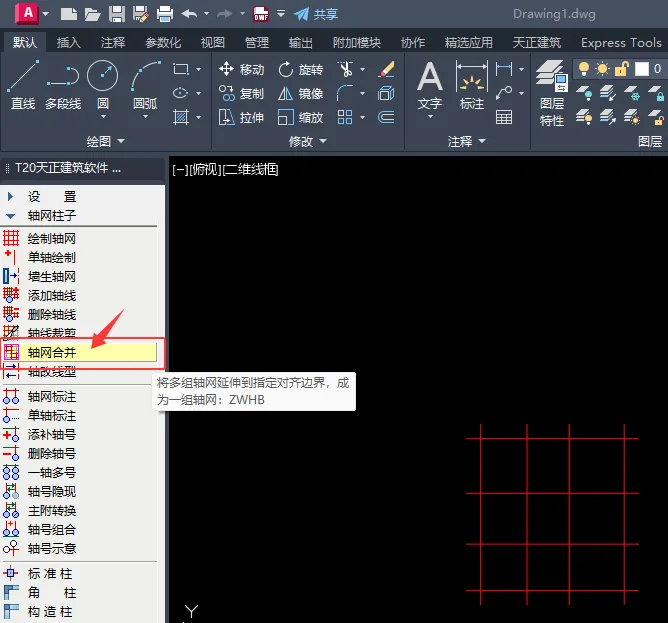Select the Circle (圆) tool
The width and height of the screenshot is (668, 623).
point(103,84)
